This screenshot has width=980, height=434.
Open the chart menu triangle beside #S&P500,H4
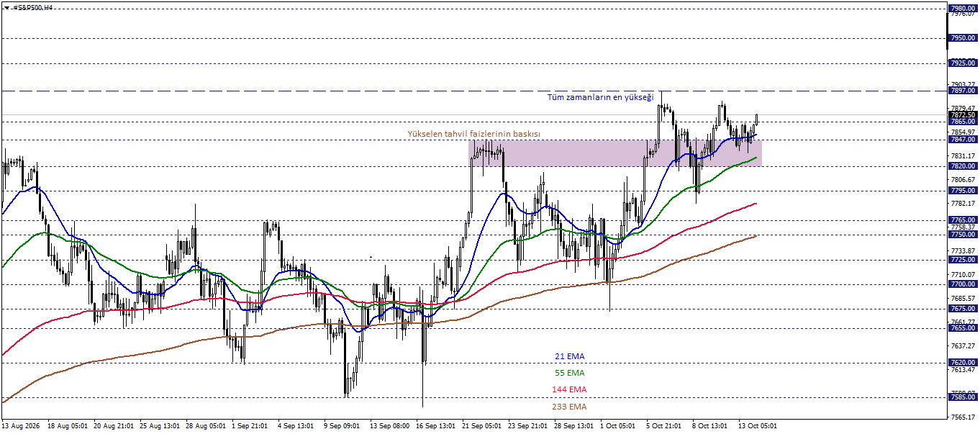click(6, 7)
